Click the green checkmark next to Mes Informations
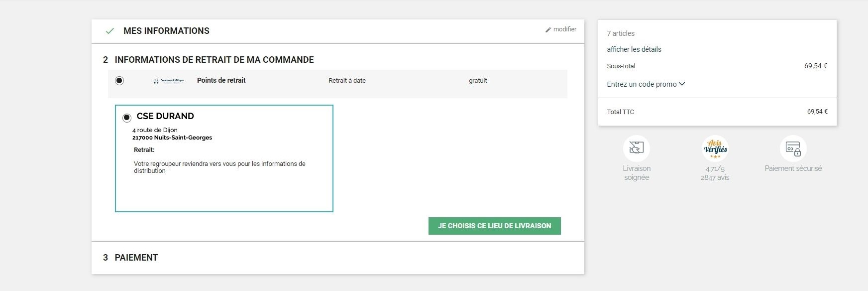The height and width of the screenshot is (291, 868). [x=110, y=31]
